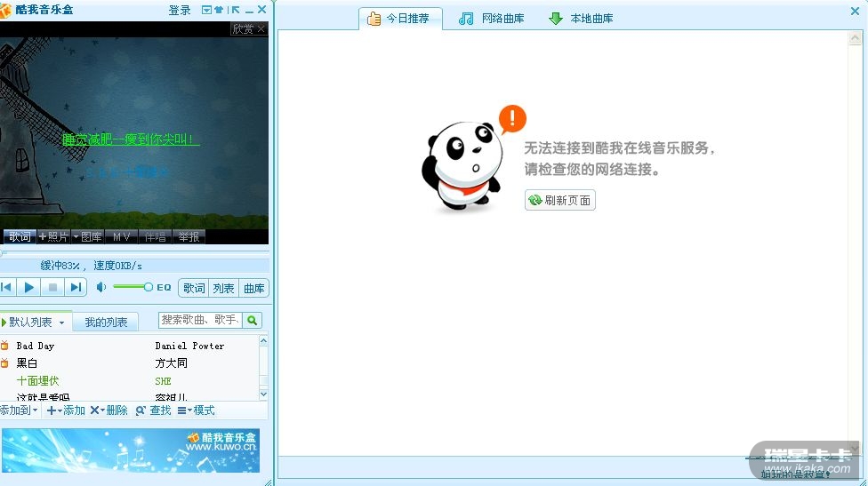Close the lyrics display panel with its X
Screen dimensions: 868x486
click(x=261, y=28)
